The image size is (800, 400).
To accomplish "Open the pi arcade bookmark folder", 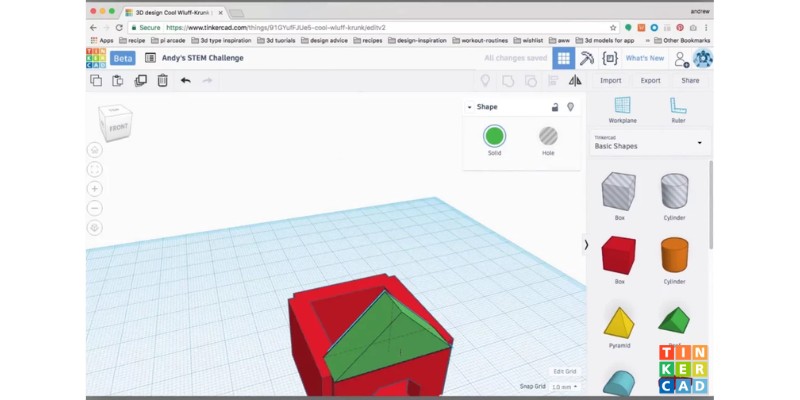I will (x=168, y=40).
